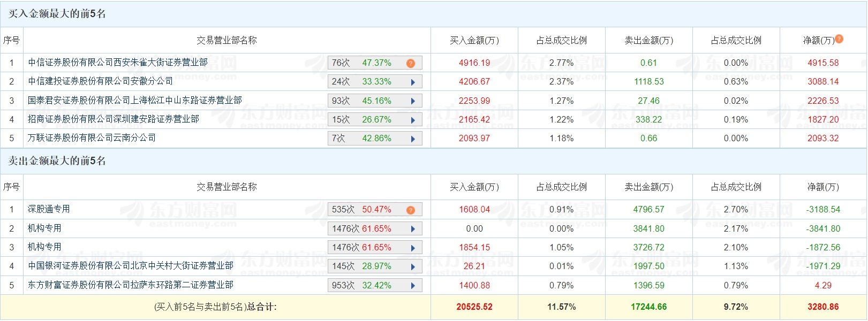Open 中信证券股份有限公司西安朱雀大街证券营业部 link

118,63
